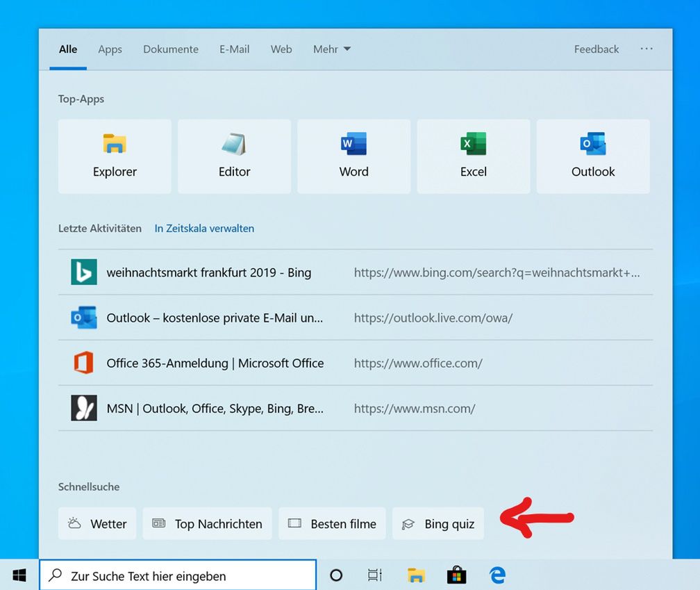
Task: Click the Bing icon in recent activities
Action: (84, 272)
